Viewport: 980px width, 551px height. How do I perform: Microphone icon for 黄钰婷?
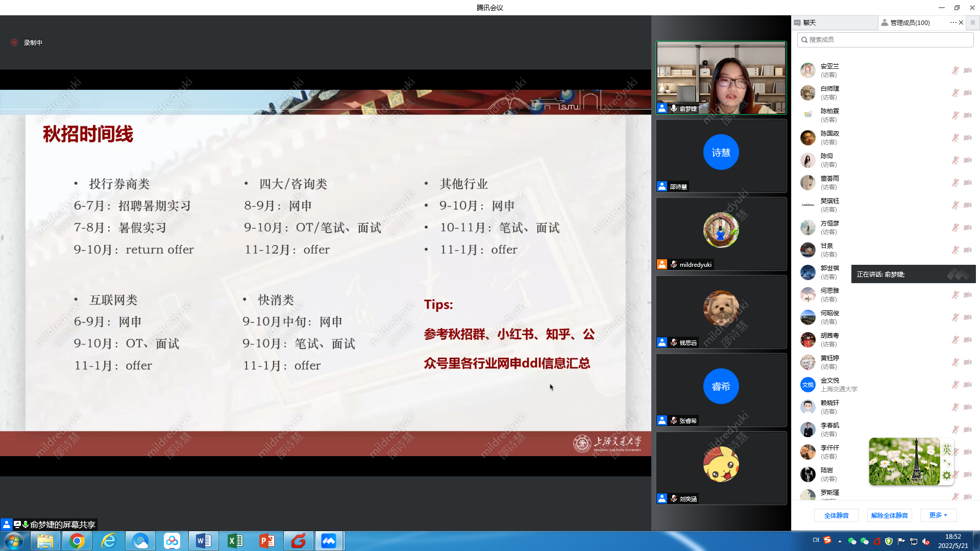pyautogui.click(x=955, y=362)
